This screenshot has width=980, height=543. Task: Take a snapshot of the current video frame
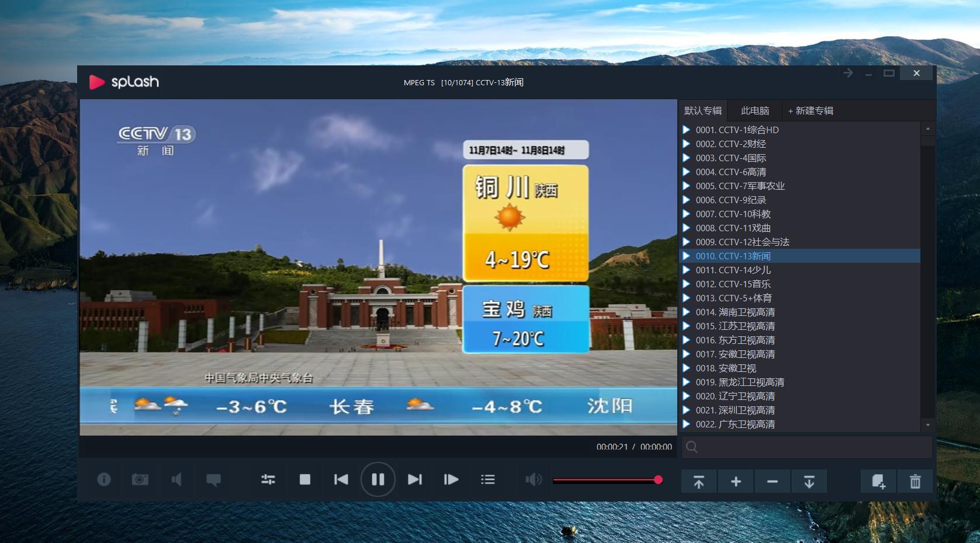(x=140, y=479)
